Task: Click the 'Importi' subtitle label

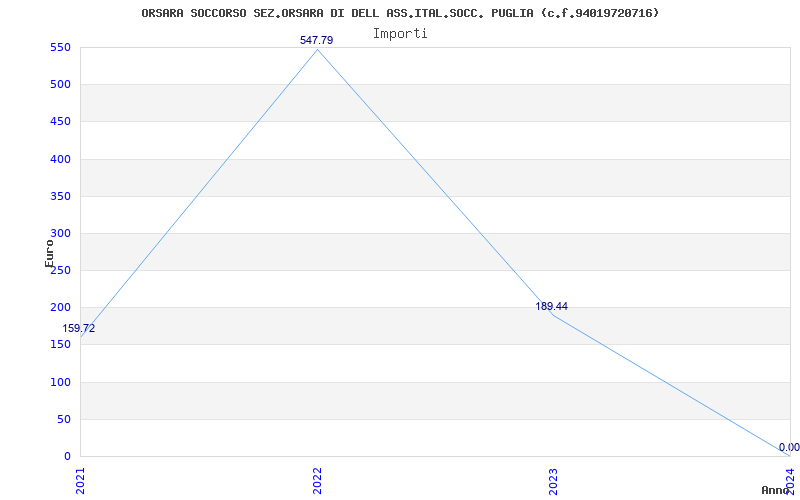Action: click(400, 34)
